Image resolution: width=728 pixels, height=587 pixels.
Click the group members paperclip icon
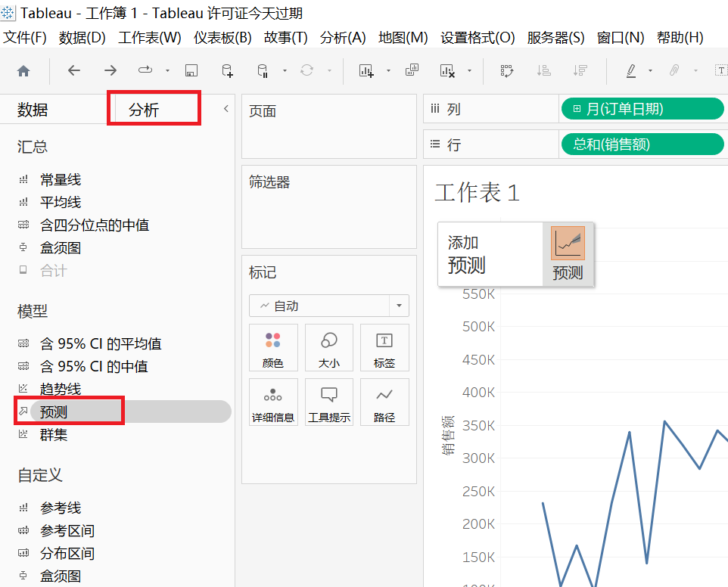pyautogui.click(x=674, y=70)
